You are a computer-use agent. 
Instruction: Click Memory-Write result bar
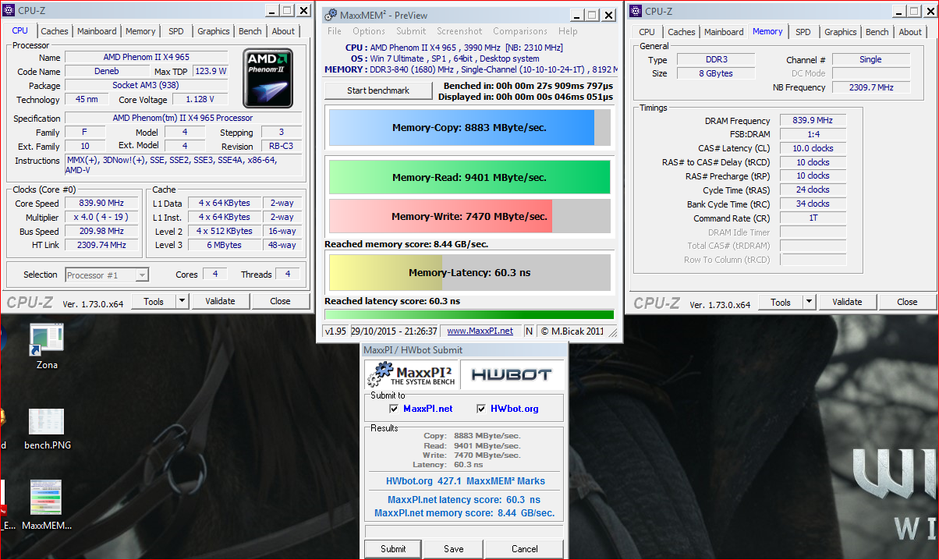[x=469, y=216]
